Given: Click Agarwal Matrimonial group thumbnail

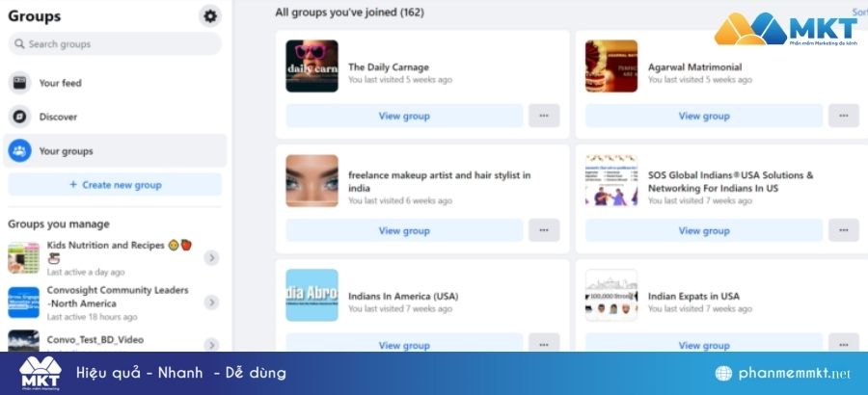Looking at the screenshot, I should (x=611, y=66).
